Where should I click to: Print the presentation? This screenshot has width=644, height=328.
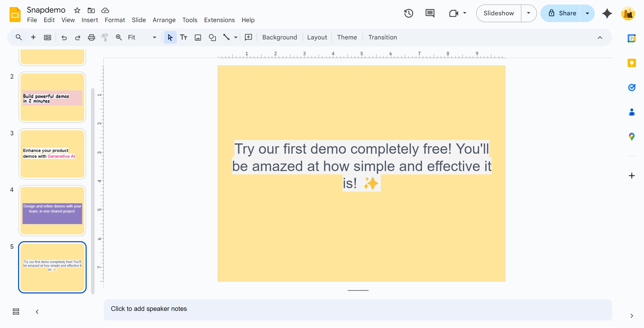pos(91,37)
